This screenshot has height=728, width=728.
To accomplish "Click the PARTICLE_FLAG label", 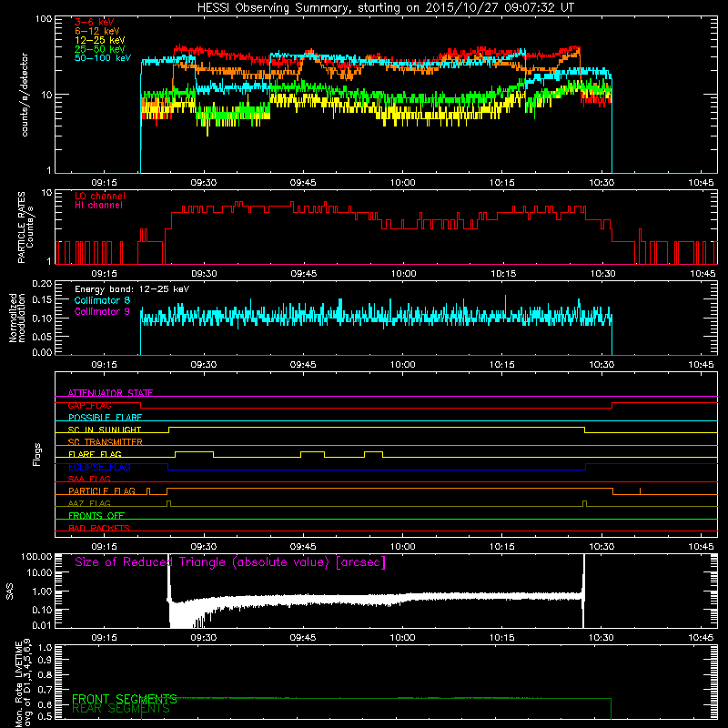I will click(102, 491).
